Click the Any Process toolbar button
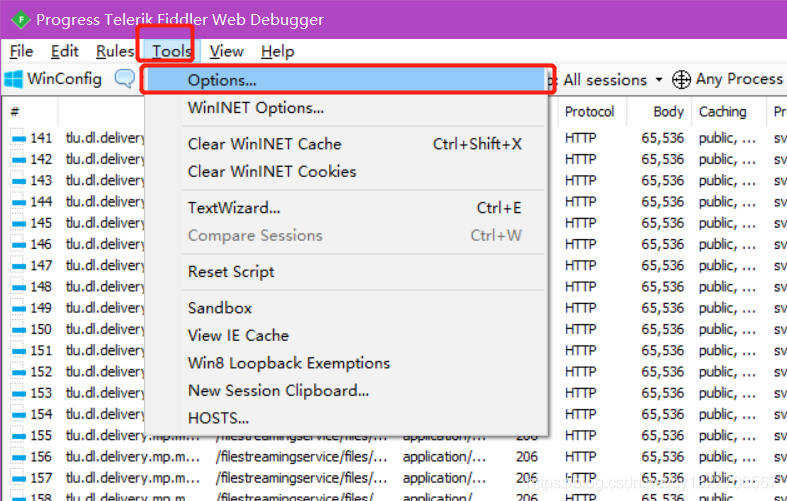The image size is (787, 501). (727, 79)
